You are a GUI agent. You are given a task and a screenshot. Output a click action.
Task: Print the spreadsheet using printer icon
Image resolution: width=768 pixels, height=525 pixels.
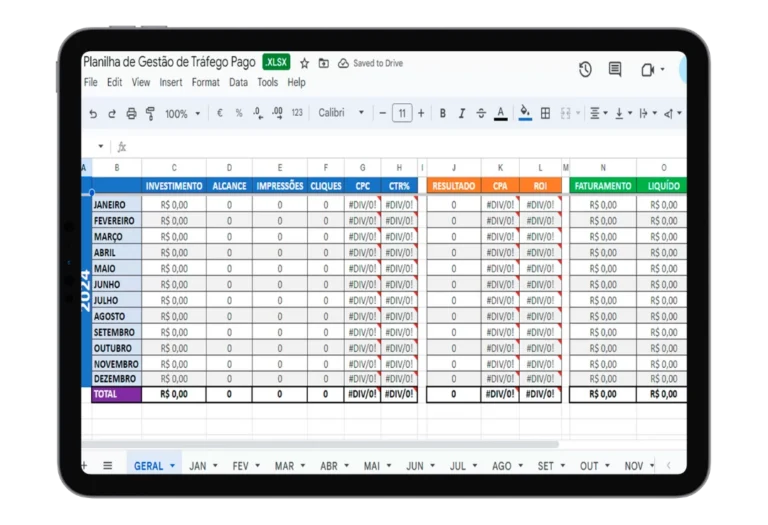point(131,114)
